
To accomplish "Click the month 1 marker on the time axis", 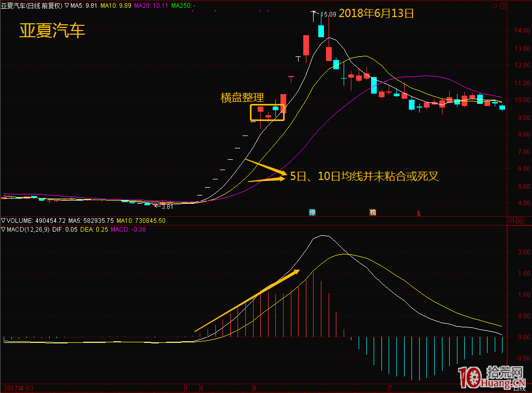I will pos(186,388).
